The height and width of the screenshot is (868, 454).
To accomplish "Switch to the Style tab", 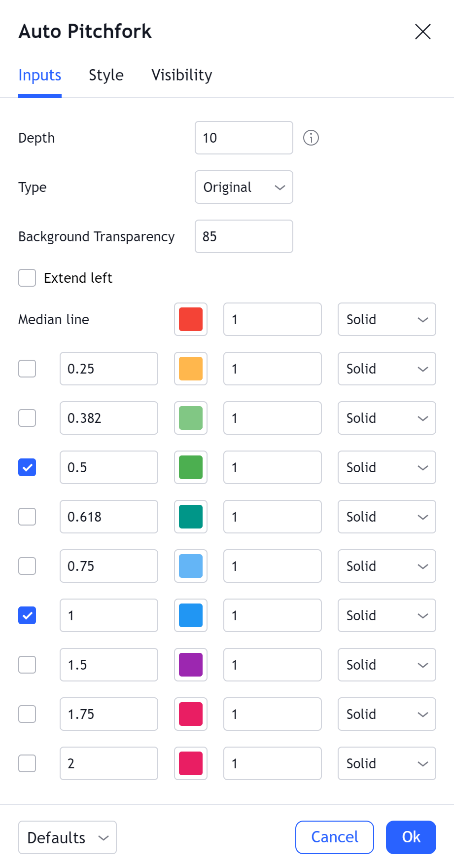I will [106, 75].
